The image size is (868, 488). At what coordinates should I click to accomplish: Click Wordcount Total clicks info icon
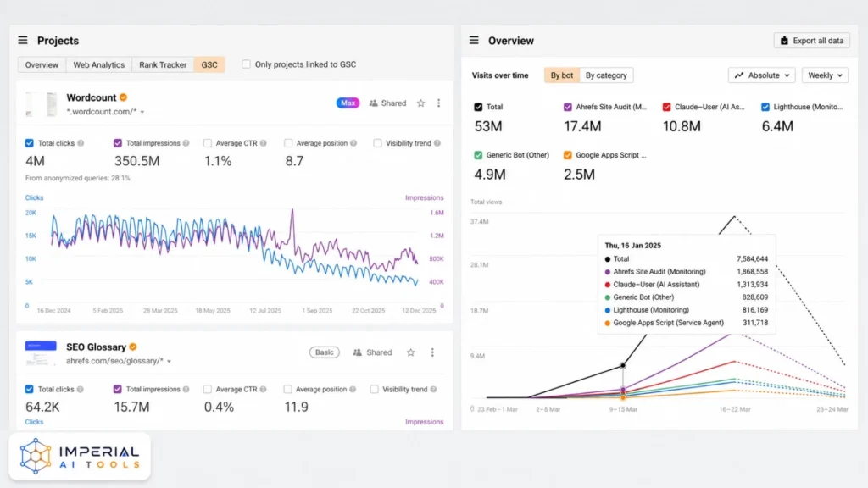tap(81, 143)
